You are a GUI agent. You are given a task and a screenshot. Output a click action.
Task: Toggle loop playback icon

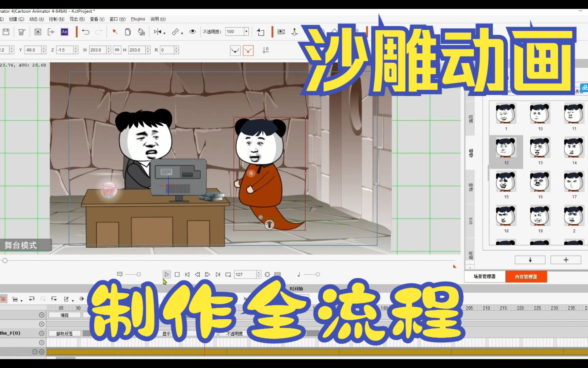pyautogui.click(x=228, y=274)
